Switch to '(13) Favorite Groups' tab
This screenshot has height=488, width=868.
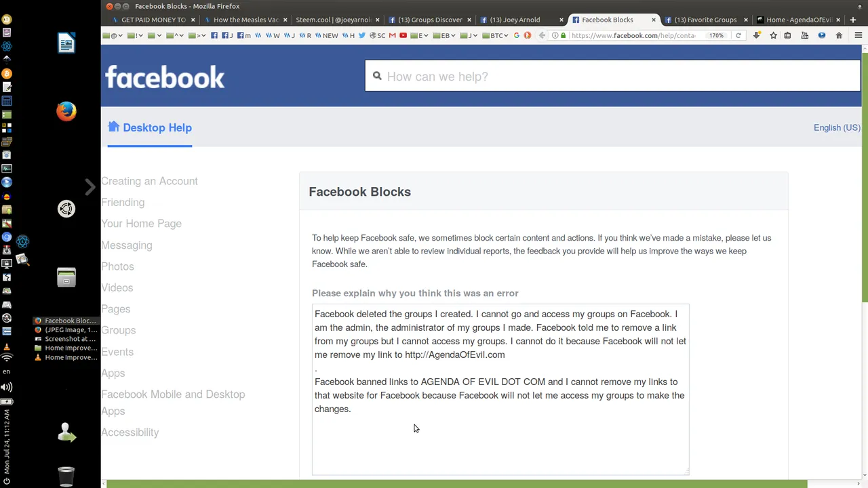705,20
